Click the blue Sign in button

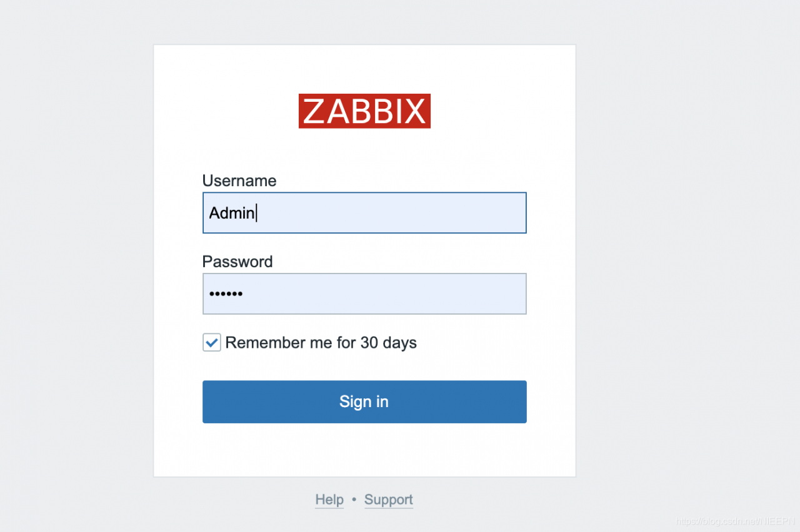tap(364, 401)
